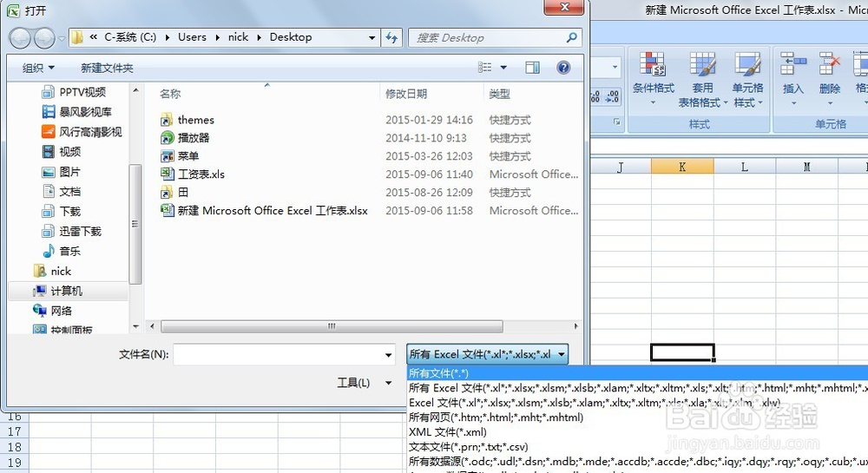Click the Back navigation arrow in Open dialog
Image resolution: width=868 pixels, height=473 pixels.
point(21,37)
